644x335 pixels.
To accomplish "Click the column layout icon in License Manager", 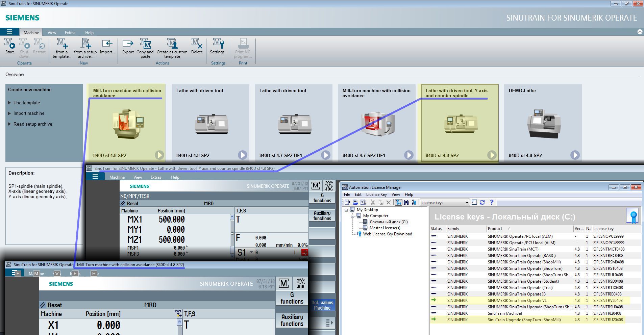I will tap(474, 202).
